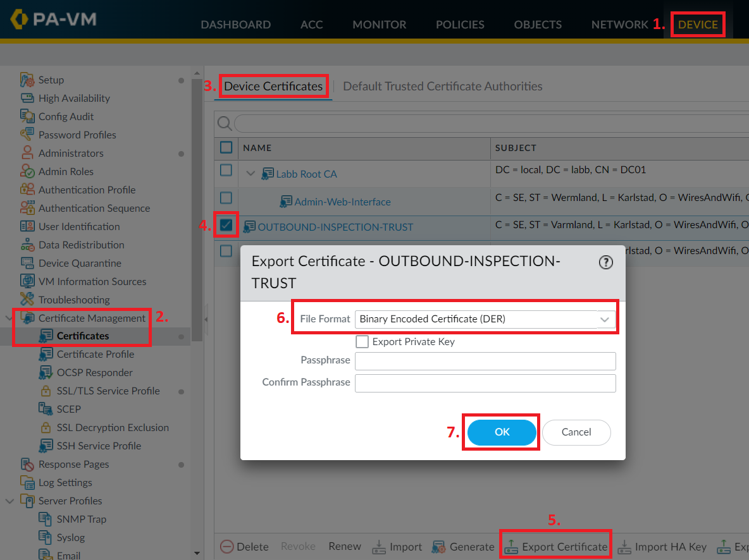This screenshot has width=749, height=560.
Task: Select the High Availability icon
Action: point(28,98)
